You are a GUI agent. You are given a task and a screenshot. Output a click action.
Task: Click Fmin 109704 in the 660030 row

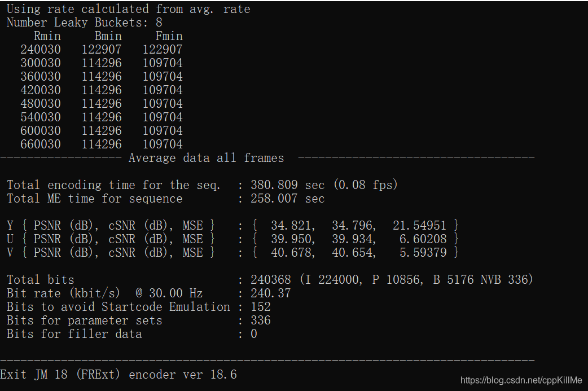[163, 144]
